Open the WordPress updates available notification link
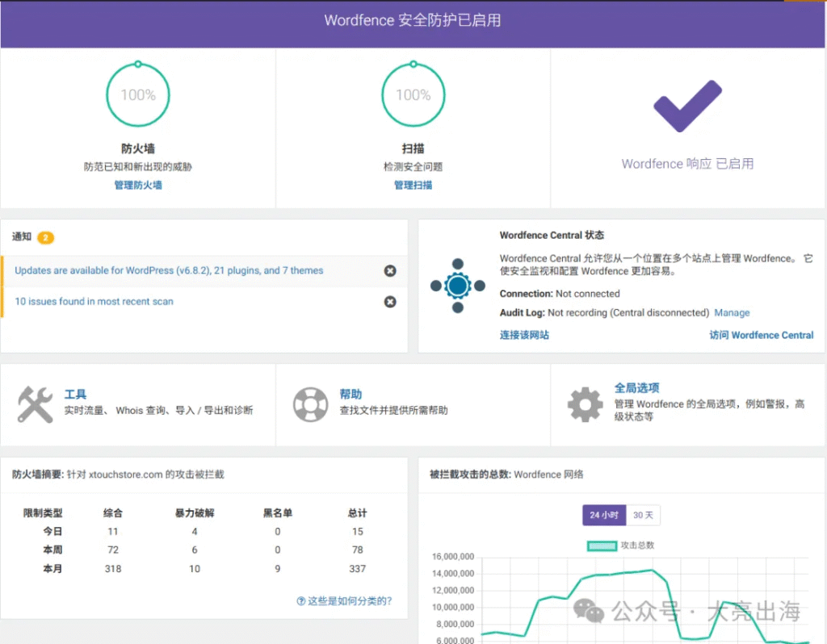Viewport: 827px width, 644px height. (x=169, y=270)
